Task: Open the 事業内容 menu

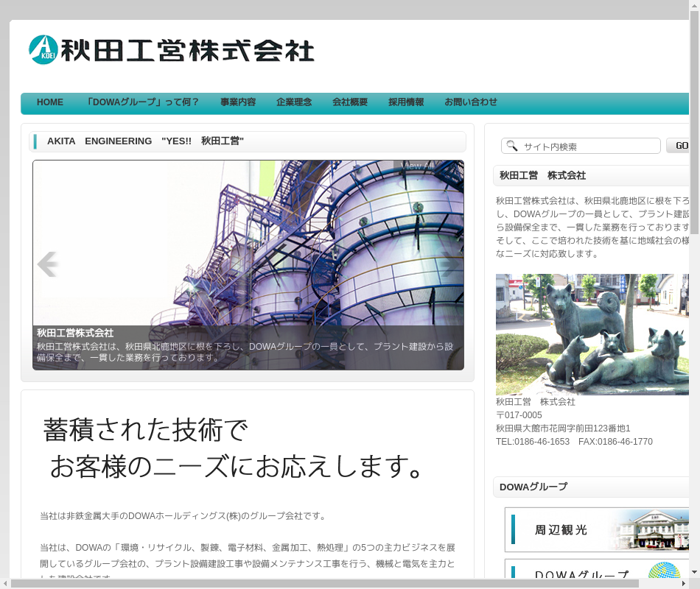Action: (x=238, y=102)
